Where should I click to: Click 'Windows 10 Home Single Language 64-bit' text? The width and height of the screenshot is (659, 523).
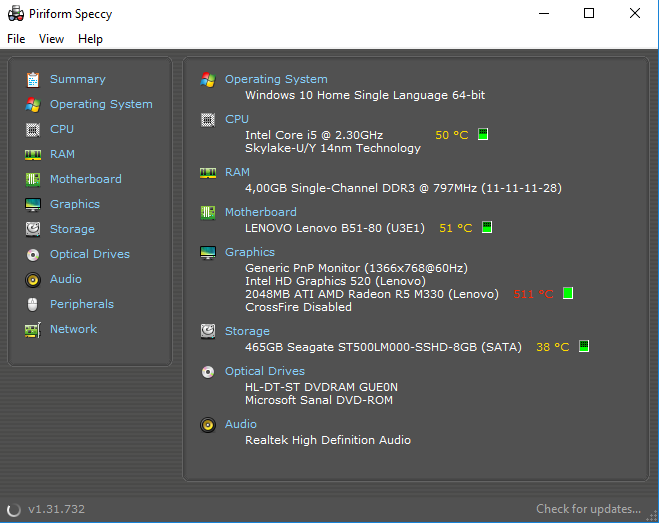pyautogui.click(x=365, y=95)
